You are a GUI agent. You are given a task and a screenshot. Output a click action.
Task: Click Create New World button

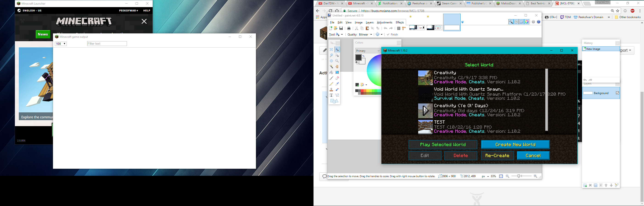pyautogui.click(x=515, y=144)
